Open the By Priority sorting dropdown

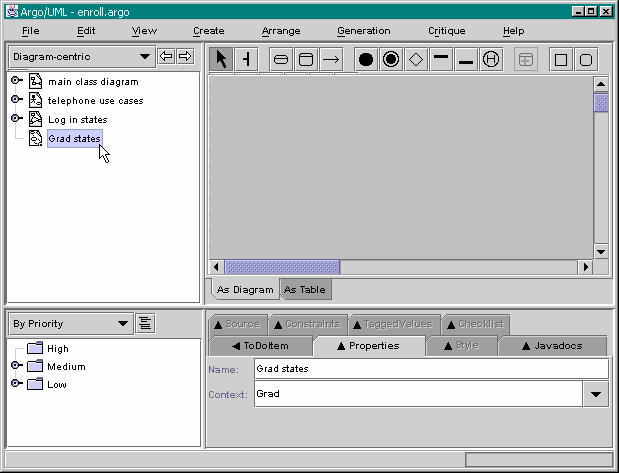coord(71,324)
